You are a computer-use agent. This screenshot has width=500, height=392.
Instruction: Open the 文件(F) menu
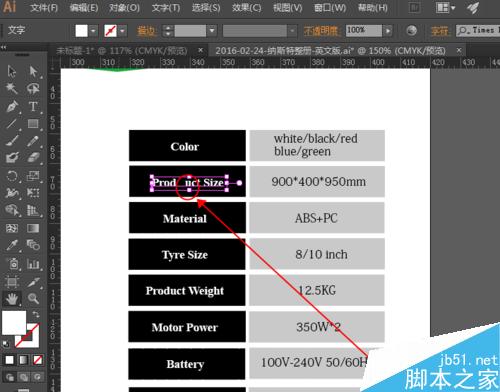[44, 8]
